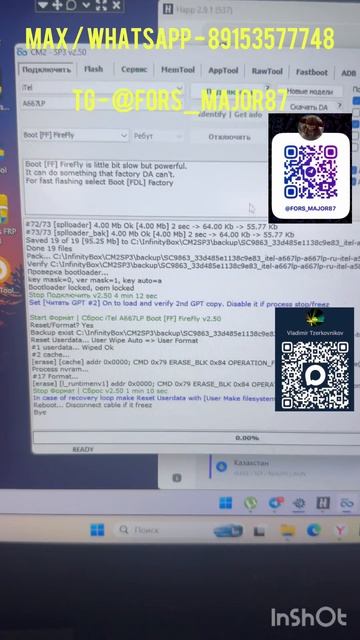This screenshot has height=640, width=360.
Task: Switch to the RawTool tab
Action: tap(267, 71)
